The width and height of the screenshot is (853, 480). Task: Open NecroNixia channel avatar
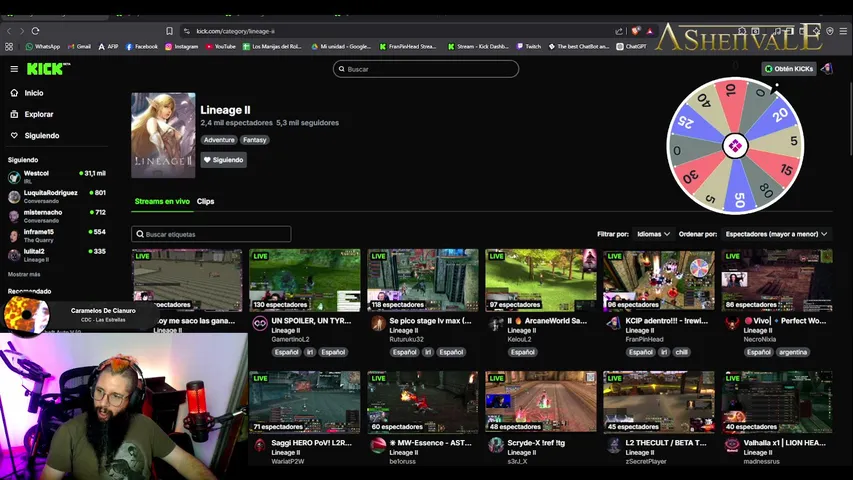732,323
